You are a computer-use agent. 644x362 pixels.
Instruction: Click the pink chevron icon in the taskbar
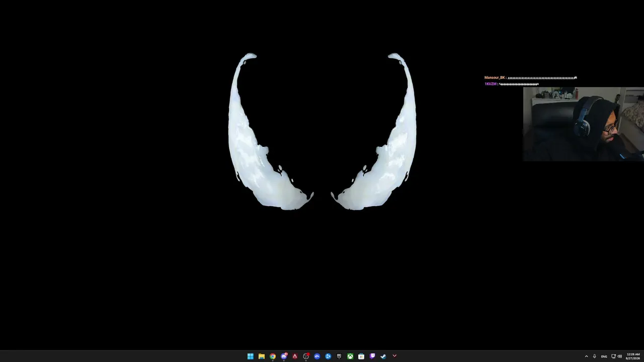point(394,356)
